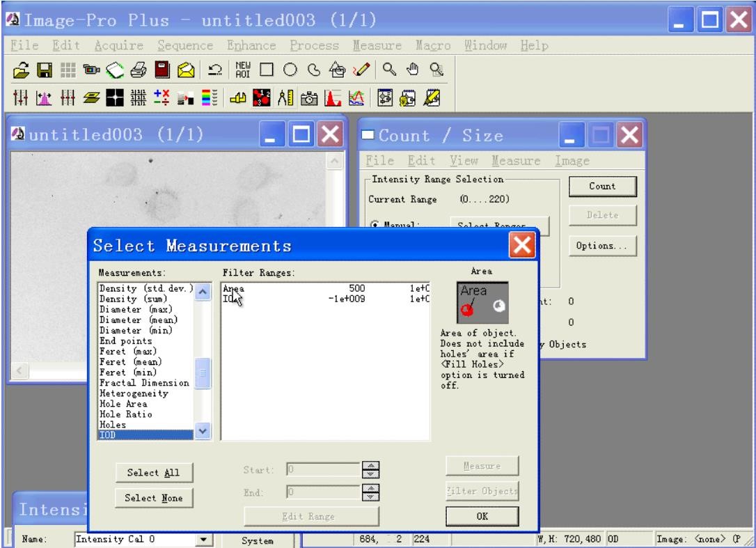Click the Print toolbar icon
The image size is (756, 548).
139,70
